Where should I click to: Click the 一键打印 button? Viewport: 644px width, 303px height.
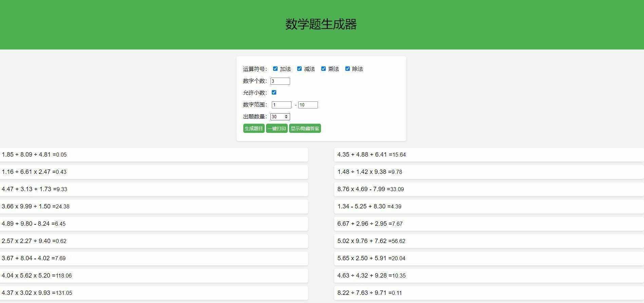277,128
